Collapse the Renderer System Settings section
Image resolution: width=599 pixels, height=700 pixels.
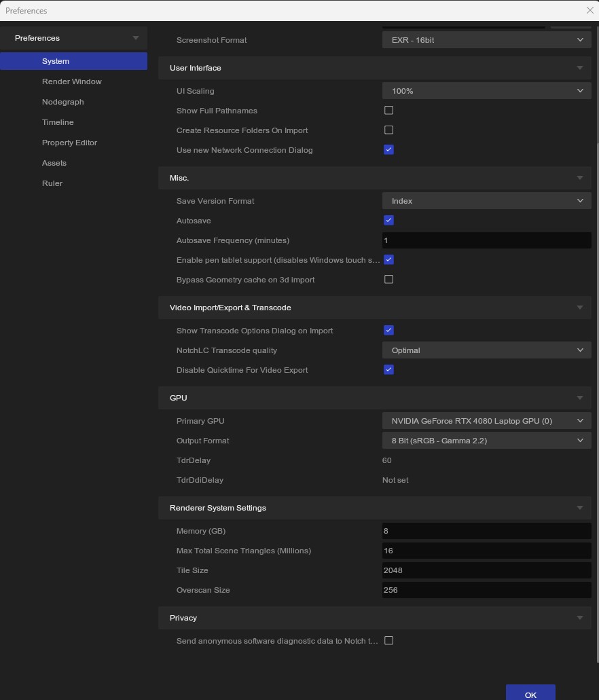point(579,507)
